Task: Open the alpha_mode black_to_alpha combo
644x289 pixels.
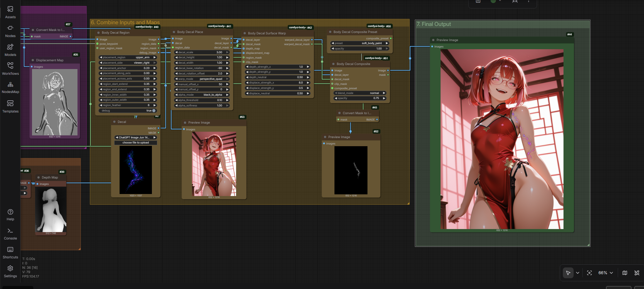Action: tap(202, 95)
